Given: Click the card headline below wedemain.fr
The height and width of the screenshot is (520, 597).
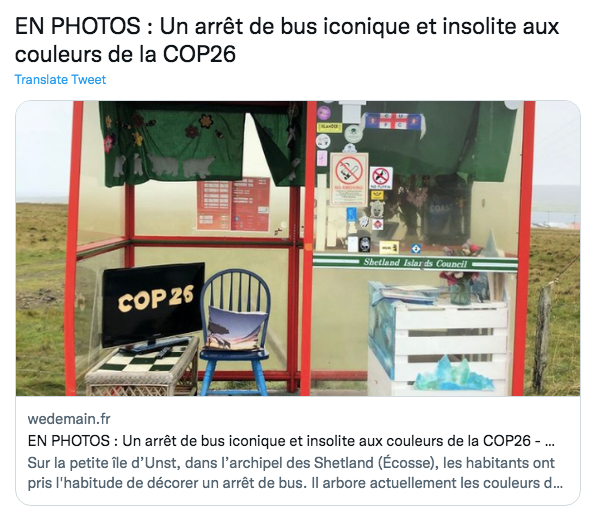Looking at the screenshot, I should pyautogui.click(x=291, y=441).
